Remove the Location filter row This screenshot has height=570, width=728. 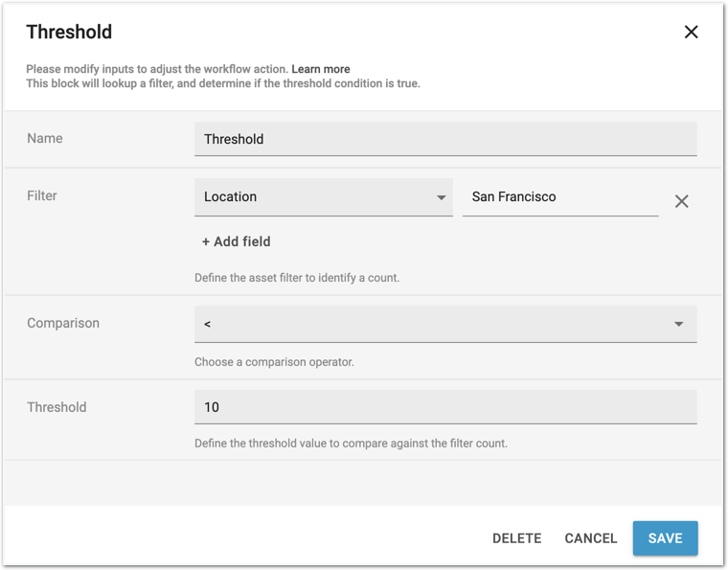point(681,201)
